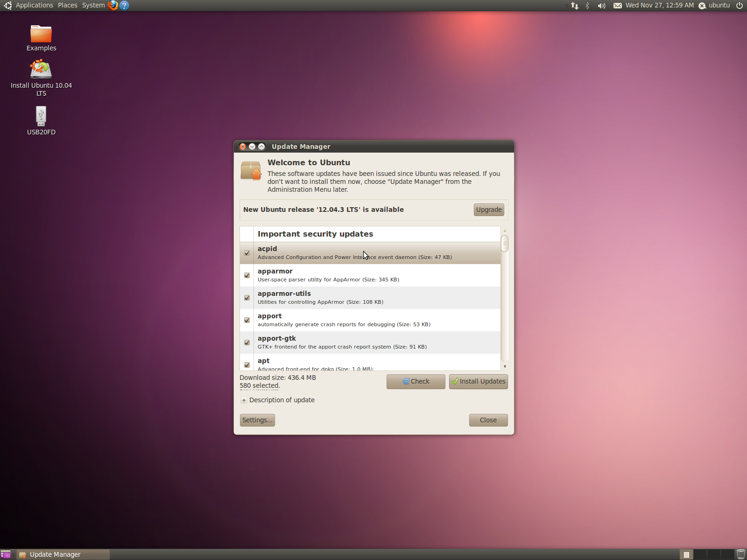Click the Close button in Update Manager
This screenshot has height=560, width=747.
(488, 420)
